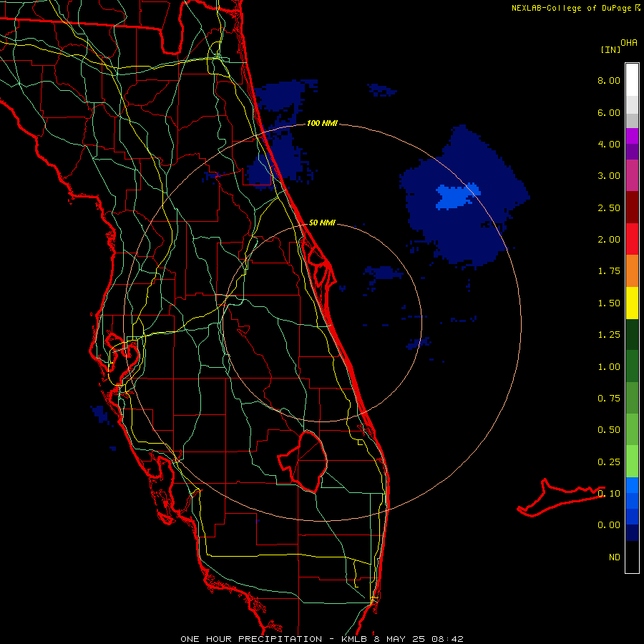The width and height of the screenshot is (644, 644).
Task: Click the 1.25 legend value
Action: pos(609,335)
